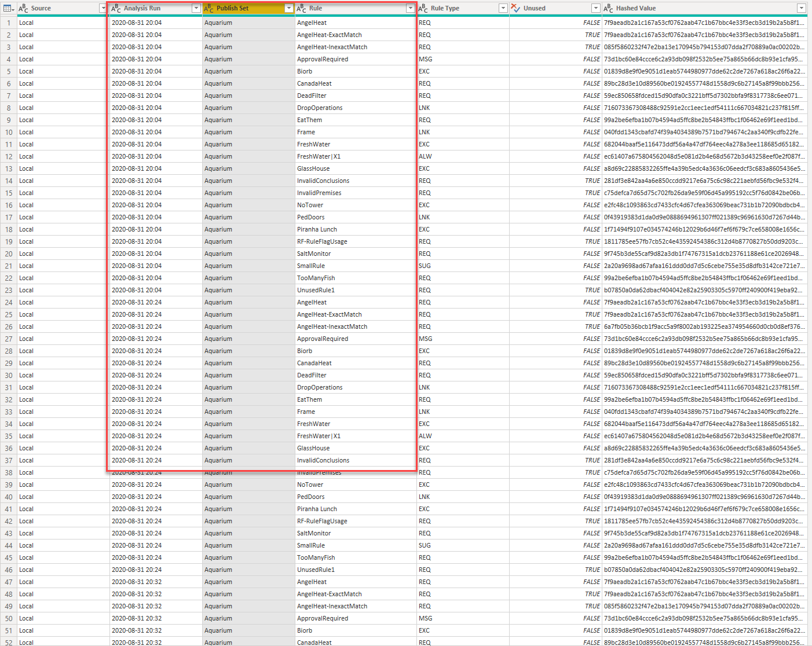Select the ALW rule type cell in row 12
812x646 pixels.
[x=463, y=156]
